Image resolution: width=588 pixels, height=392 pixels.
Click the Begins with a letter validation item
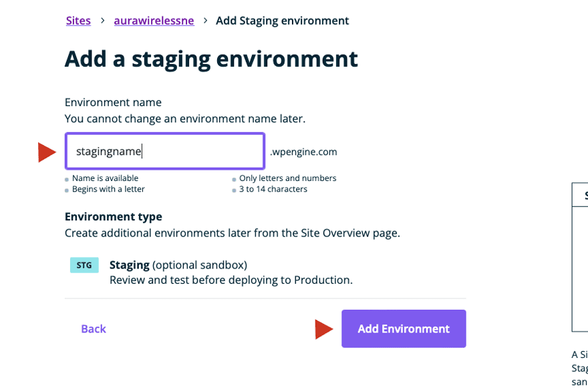pos(106,189)
